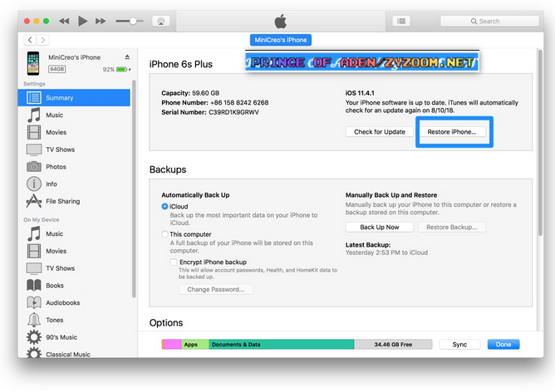Open the Up Next list view button

(x=401, y=22)
